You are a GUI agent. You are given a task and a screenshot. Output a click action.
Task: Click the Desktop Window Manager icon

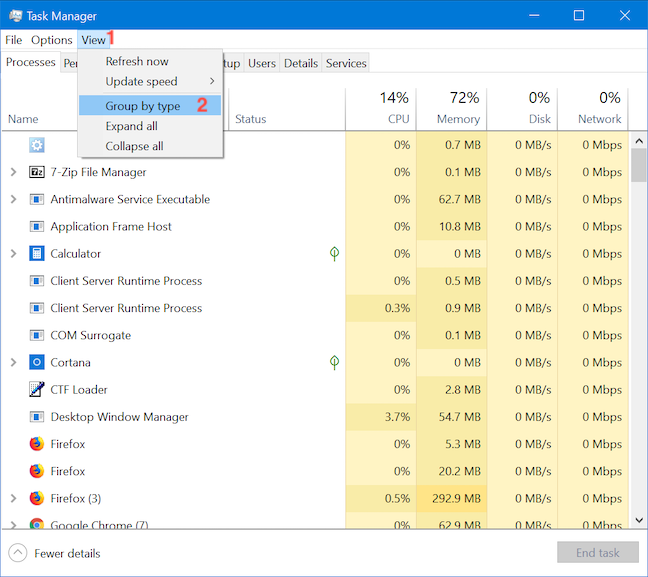click(37, 417)
